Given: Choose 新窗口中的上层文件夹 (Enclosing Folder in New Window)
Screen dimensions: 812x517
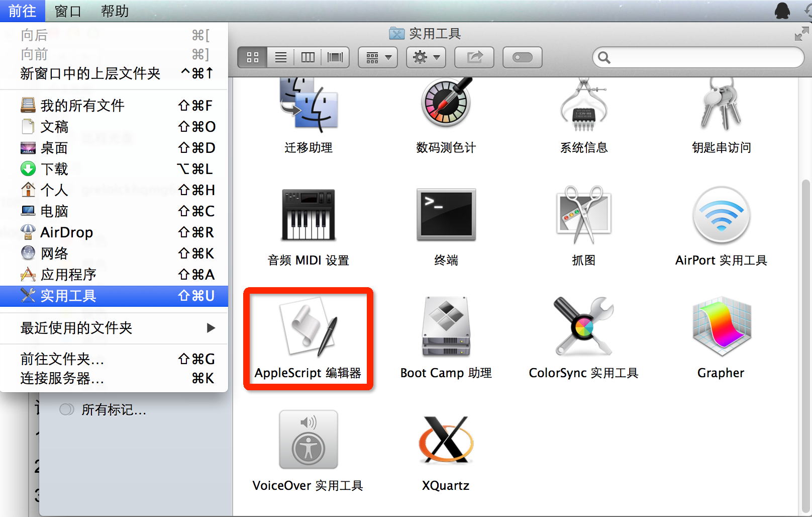Looking at the screenshot, I should point(114,74).
